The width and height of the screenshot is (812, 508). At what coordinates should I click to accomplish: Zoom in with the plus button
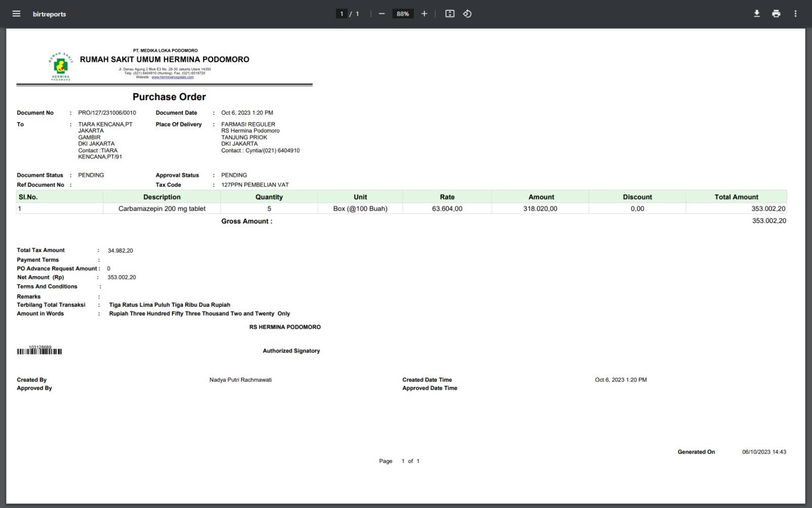tap(424, 14)
